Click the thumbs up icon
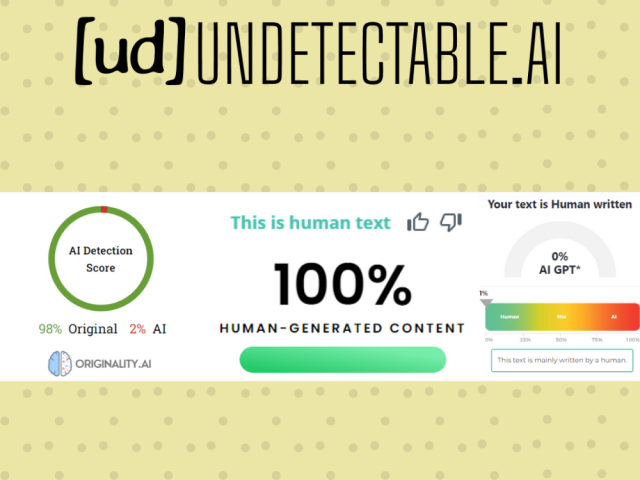Screen dimensions: 640x480 [417, 222]
